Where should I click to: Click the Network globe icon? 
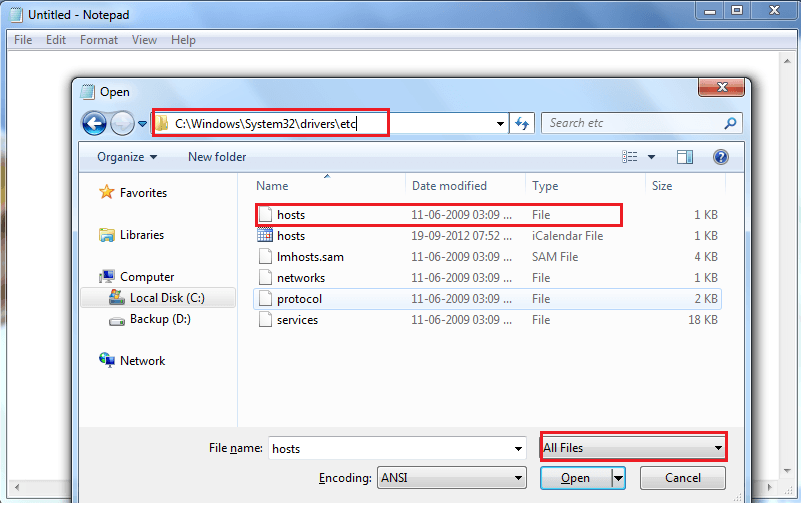pyautogui.click(x=107, y=360)
